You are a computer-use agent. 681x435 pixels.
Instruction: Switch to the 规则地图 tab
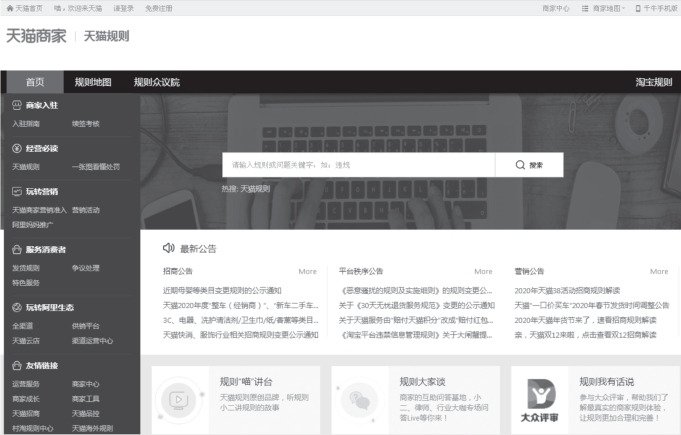click(93, 82)
